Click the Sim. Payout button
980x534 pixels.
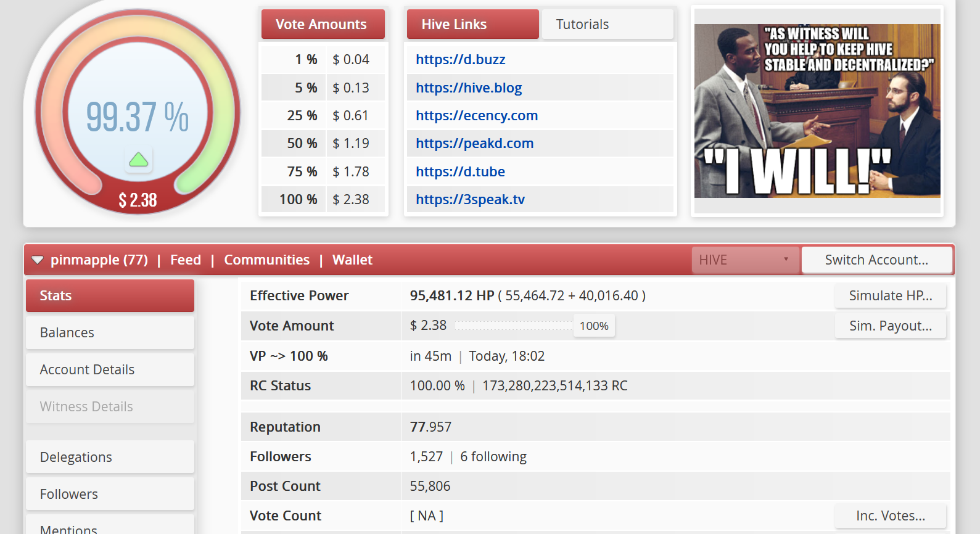click(891, 326)
